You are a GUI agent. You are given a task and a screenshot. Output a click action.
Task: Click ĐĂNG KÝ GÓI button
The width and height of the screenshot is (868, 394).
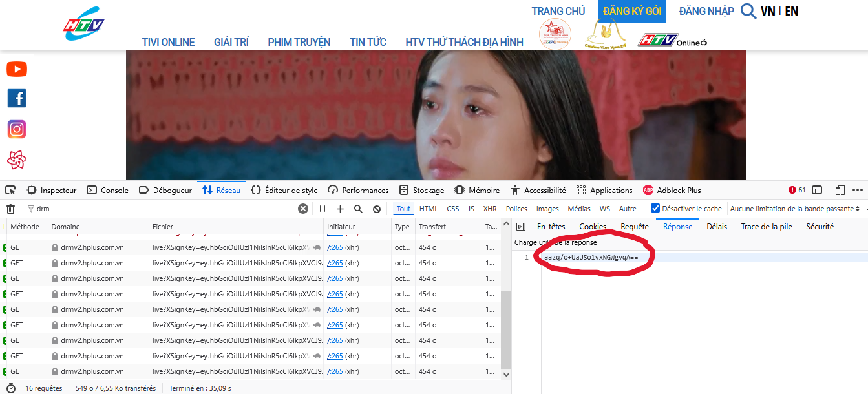[632, 11]
